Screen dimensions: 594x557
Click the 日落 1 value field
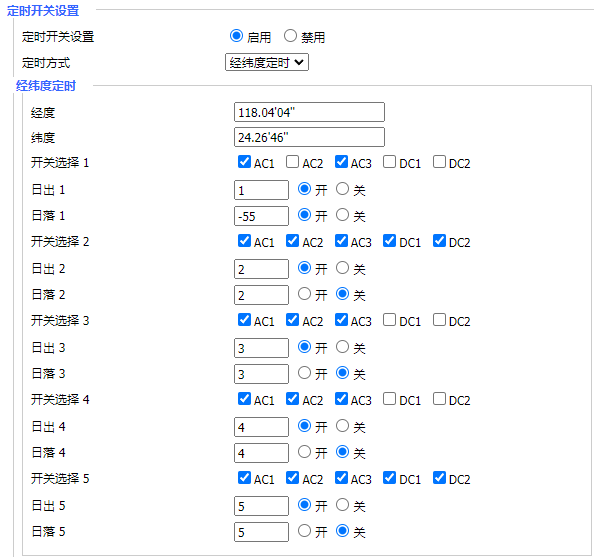click(261, 216)
